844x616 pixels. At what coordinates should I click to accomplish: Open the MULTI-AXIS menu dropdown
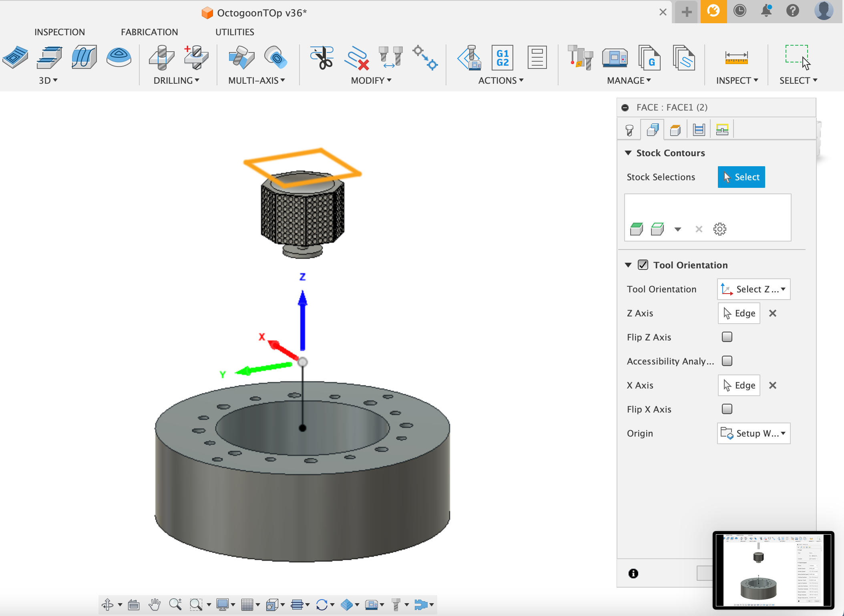pos(257,81)
